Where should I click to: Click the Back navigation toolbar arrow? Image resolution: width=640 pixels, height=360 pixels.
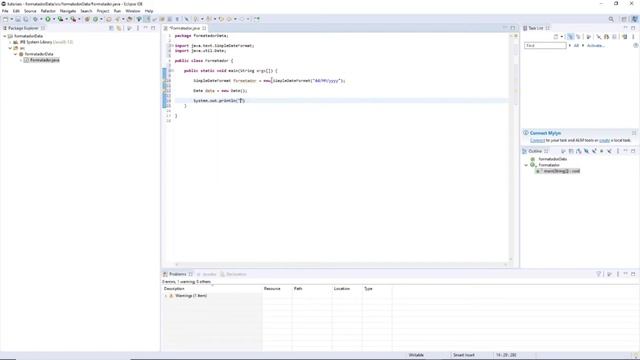point(229,19)
